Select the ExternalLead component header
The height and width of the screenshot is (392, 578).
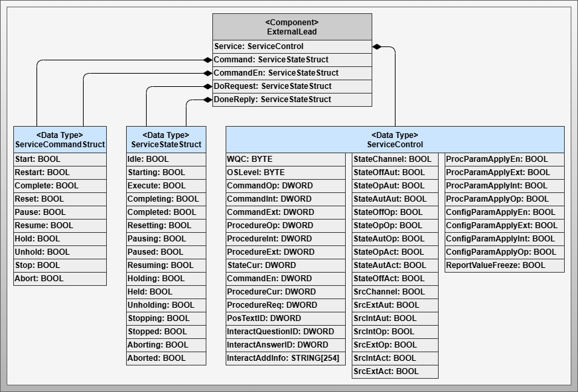[292, 27]
